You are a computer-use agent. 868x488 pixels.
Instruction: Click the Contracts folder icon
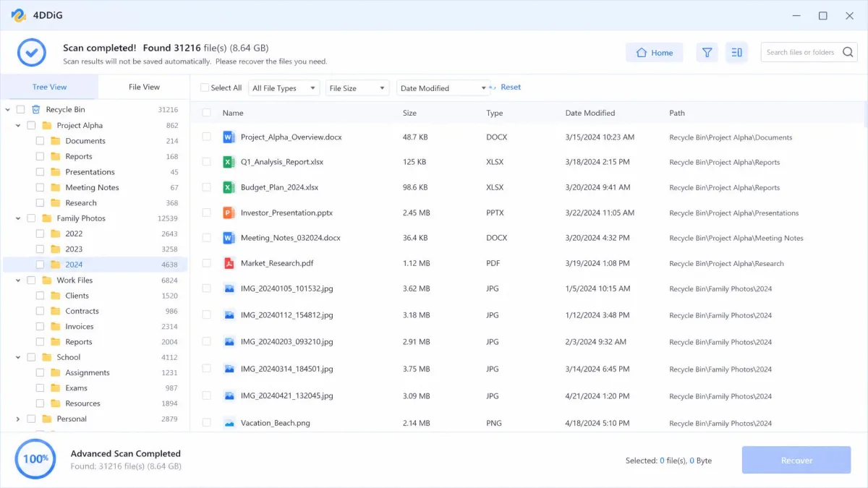(56, 311)
